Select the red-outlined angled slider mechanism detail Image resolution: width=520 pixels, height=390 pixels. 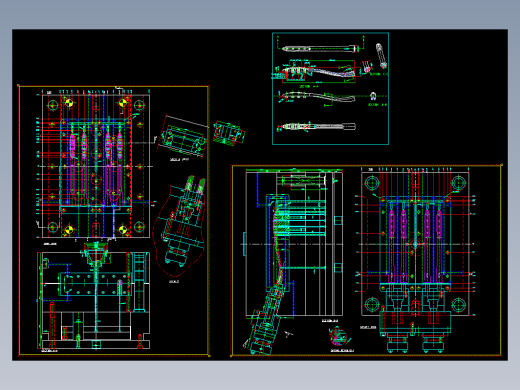pos(180,227)
